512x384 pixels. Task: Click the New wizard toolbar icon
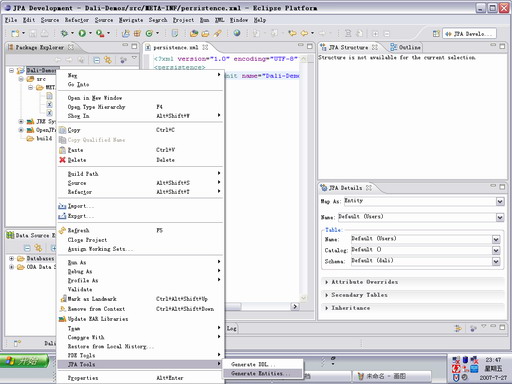tap(15, 33)
